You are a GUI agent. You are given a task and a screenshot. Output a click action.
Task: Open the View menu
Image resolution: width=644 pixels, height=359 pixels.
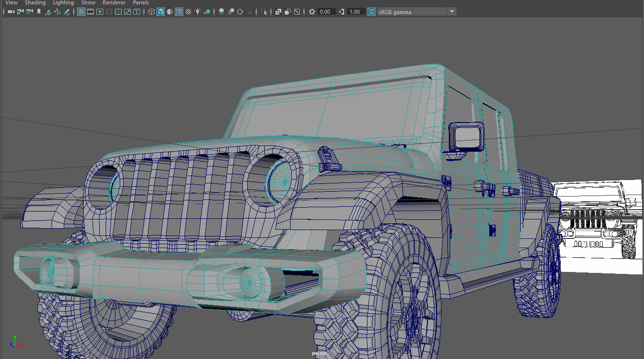coord(12,3)
